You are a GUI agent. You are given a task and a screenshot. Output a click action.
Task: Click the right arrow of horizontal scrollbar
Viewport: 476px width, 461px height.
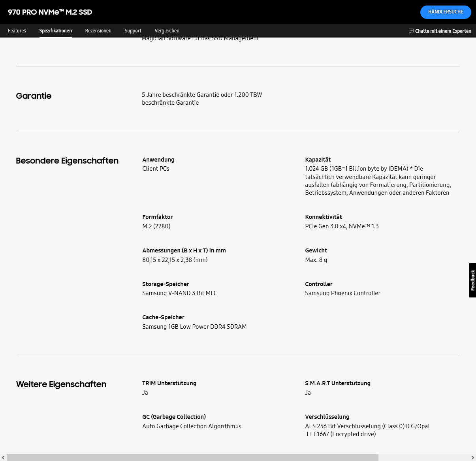click(x=472, y=458)
